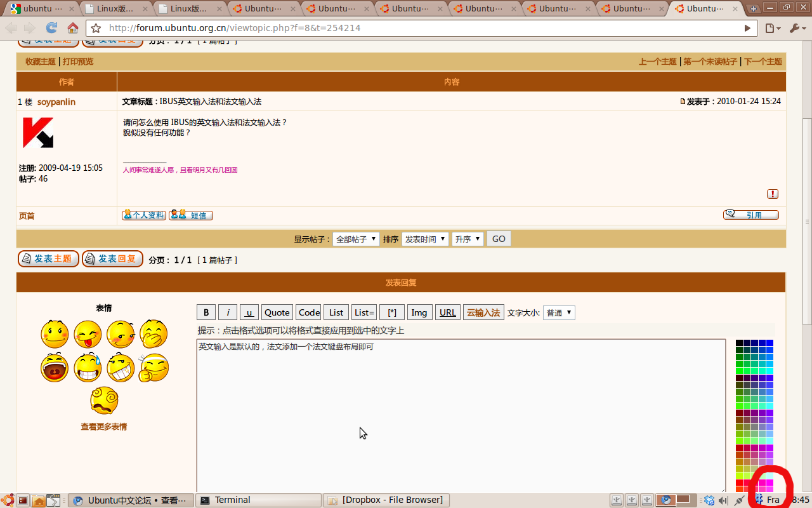Open the volume speaker tray icon
The image size is (812, 508).
coord(723,500)
